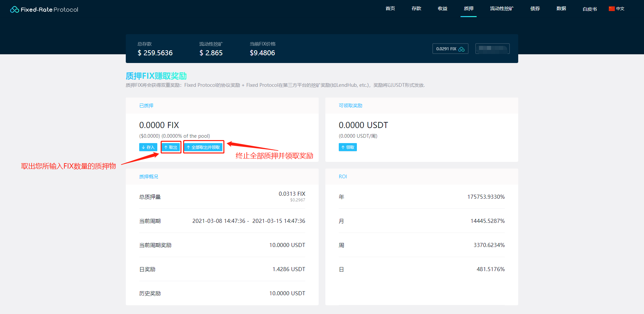Click the 取出 withdraw button
This screenshot has height=314, width=644.
pyautogui.click(x=171, y=147)
